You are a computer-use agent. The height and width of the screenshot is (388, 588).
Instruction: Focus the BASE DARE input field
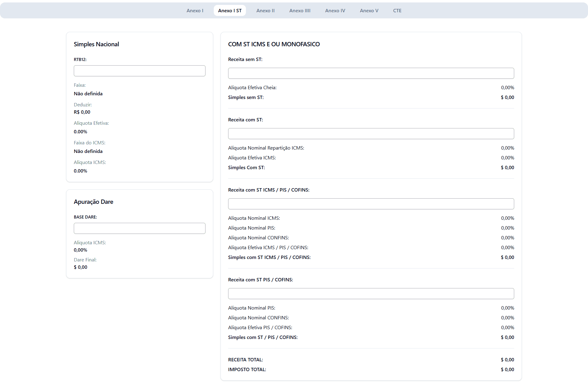139,228
